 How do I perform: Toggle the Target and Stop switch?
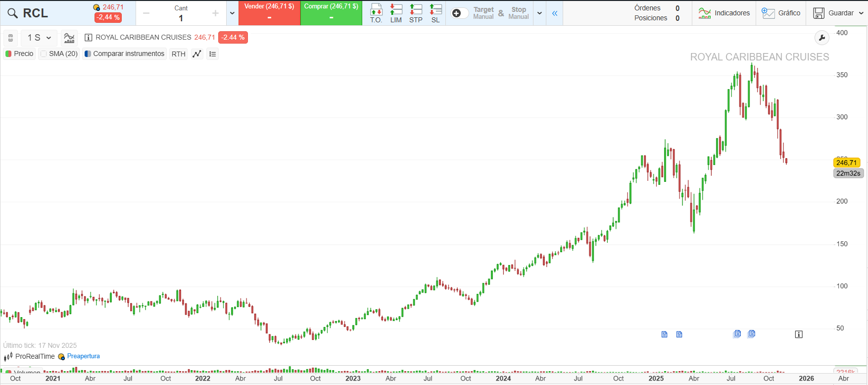(x=459, y=13)
